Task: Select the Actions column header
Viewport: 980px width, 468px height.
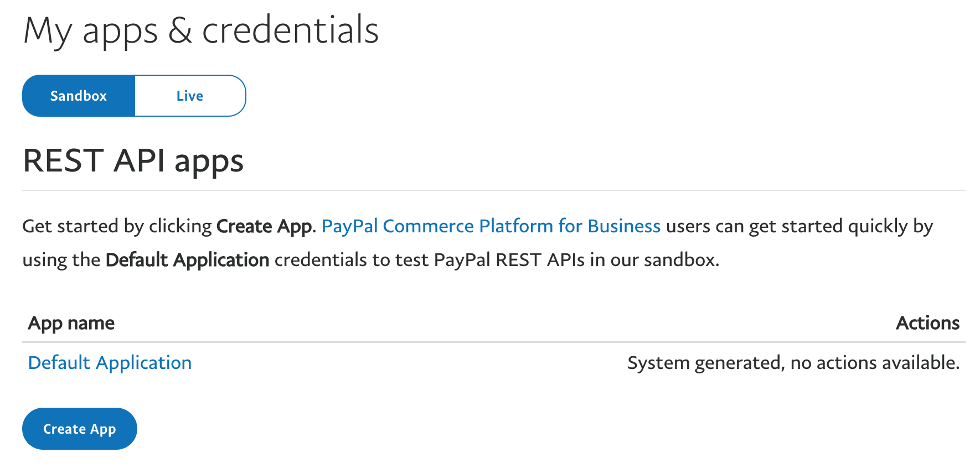Action: (927, 323)
